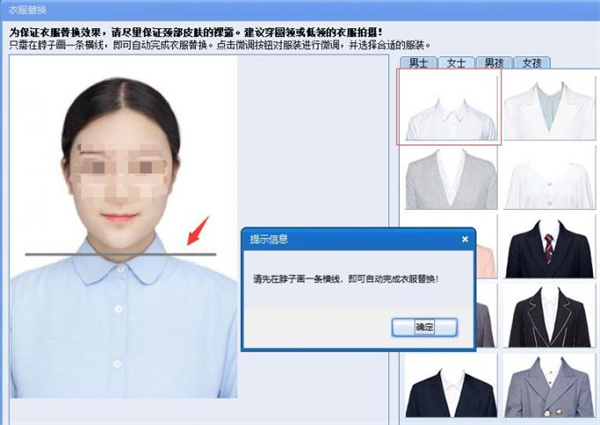Switch to the 女士 clothing tab
The width and height of the screenshot is (600, 425).
[x=456, y=62]
